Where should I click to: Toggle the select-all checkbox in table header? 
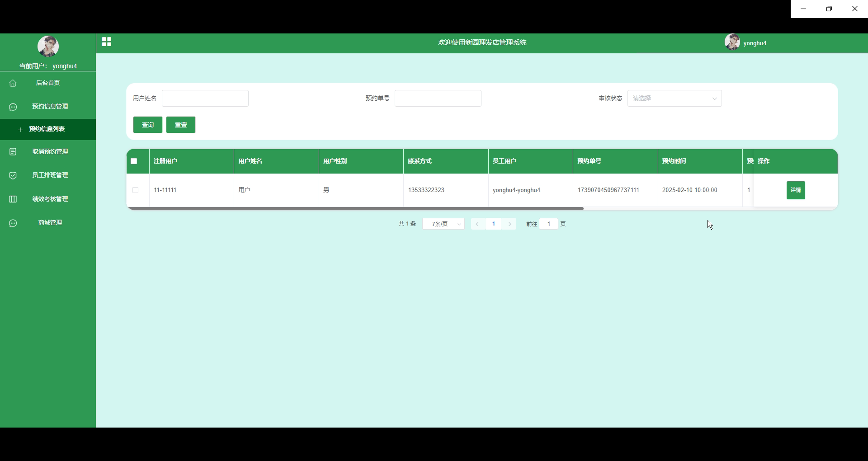coord(134,161)
